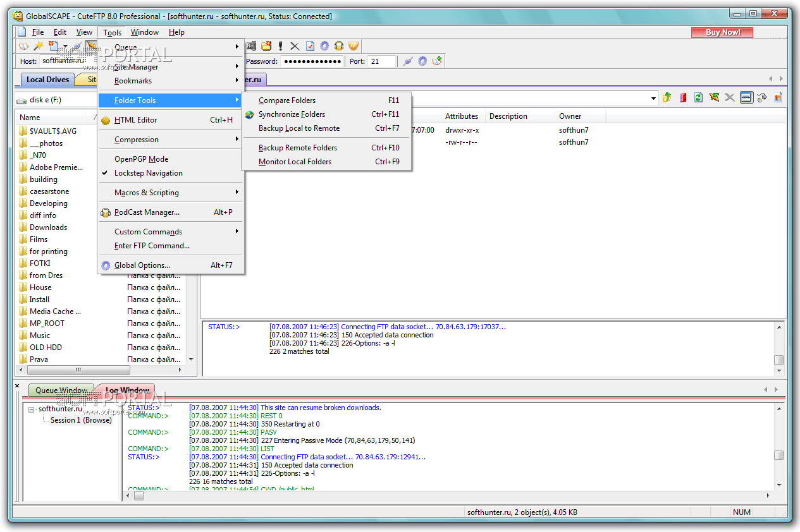
Task: Click the green arrows folder icon in remote toolbar
Action: coord(714,98)
